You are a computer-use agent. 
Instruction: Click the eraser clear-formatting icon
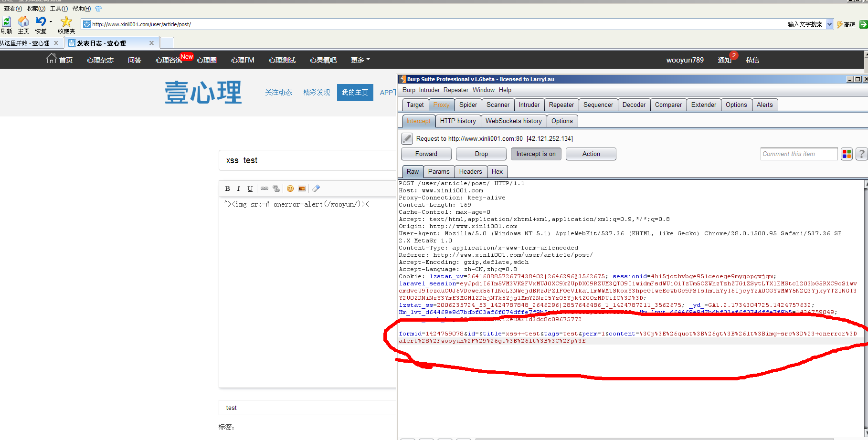[316, 189]
